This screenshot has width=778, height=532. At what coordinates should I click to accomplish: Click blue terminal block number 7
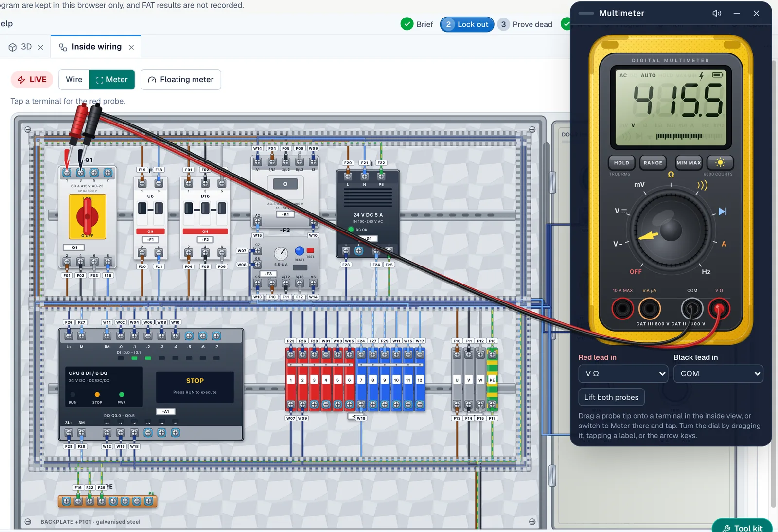[361, 380]
